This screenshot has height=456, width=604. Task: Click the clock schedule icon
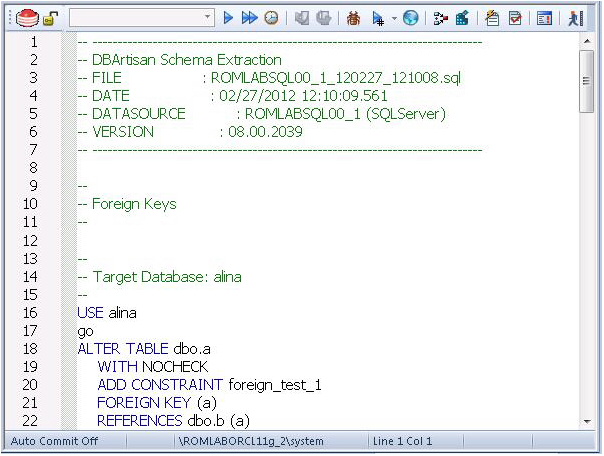pos(272,18)
